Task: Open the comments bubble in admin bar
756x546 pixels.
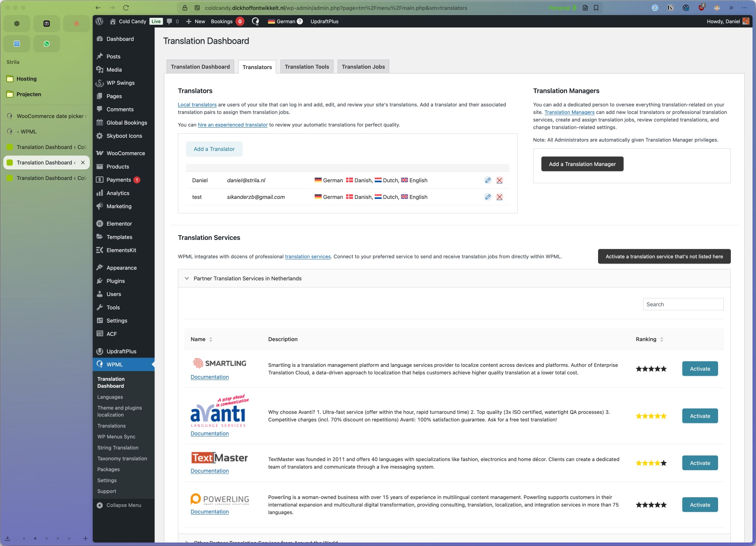Action: 170,21
